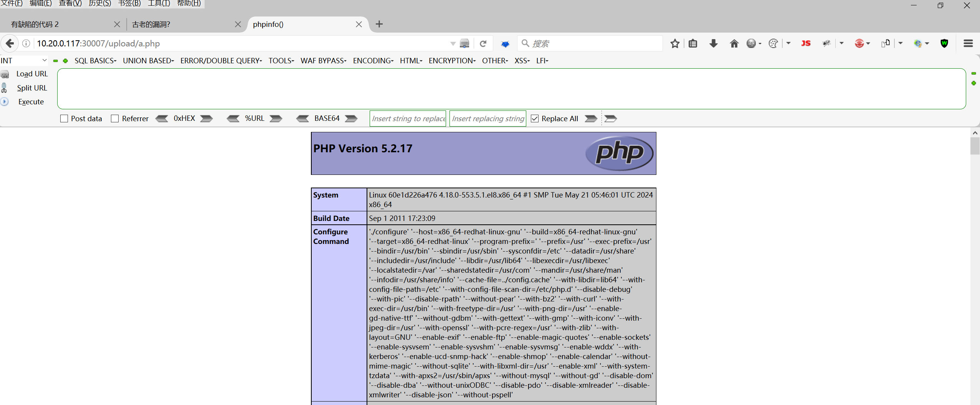
Task: Encode with arrow right of %URL
Action: coord(276,119)
